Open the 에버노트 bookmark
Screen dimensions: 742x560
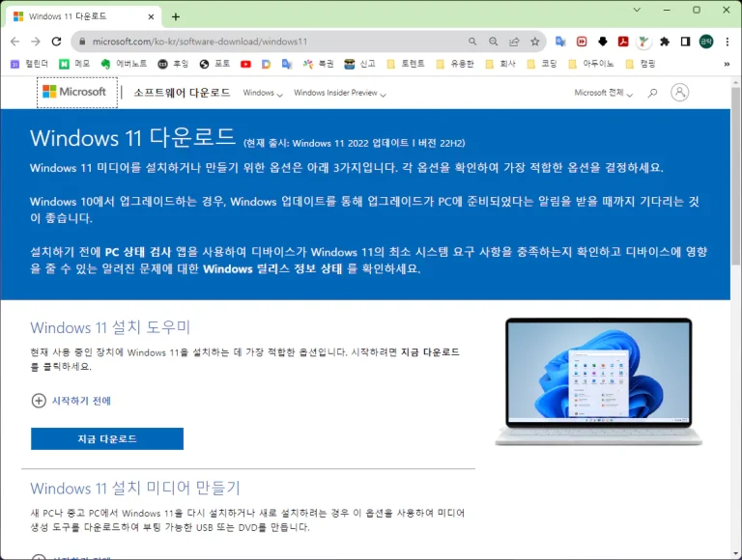[x=124, y=64]
